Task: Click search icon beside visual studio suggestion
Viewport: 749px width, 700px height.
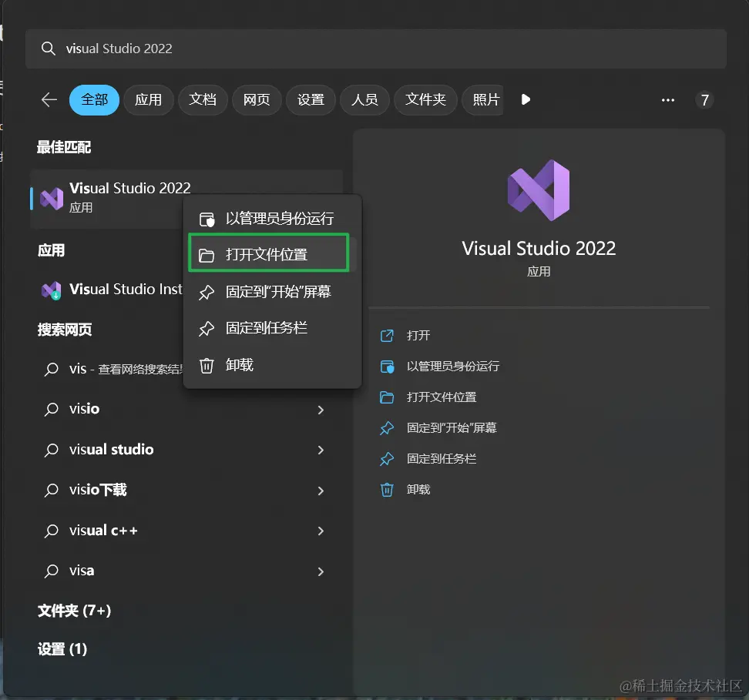Action: [51, 450]
